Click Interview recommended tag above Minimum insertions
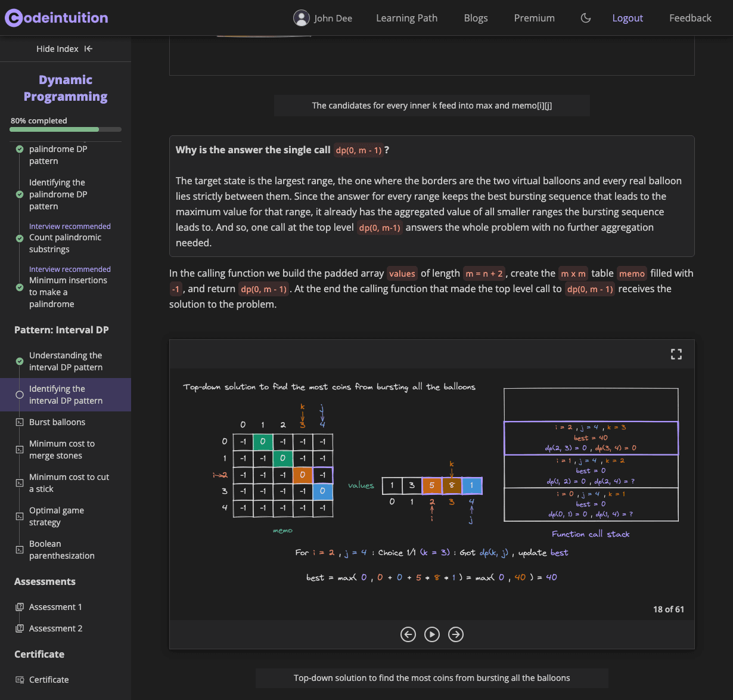 pos(70,270)
